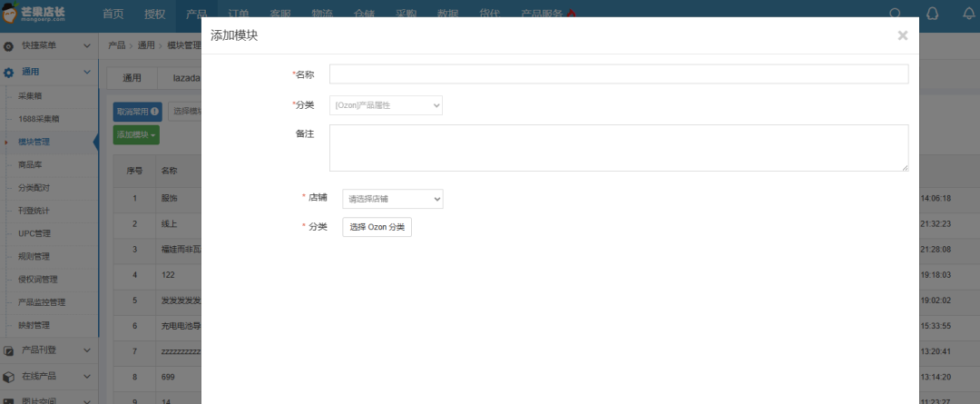Open 1688采集箱 in sidebar

[39, 119]
